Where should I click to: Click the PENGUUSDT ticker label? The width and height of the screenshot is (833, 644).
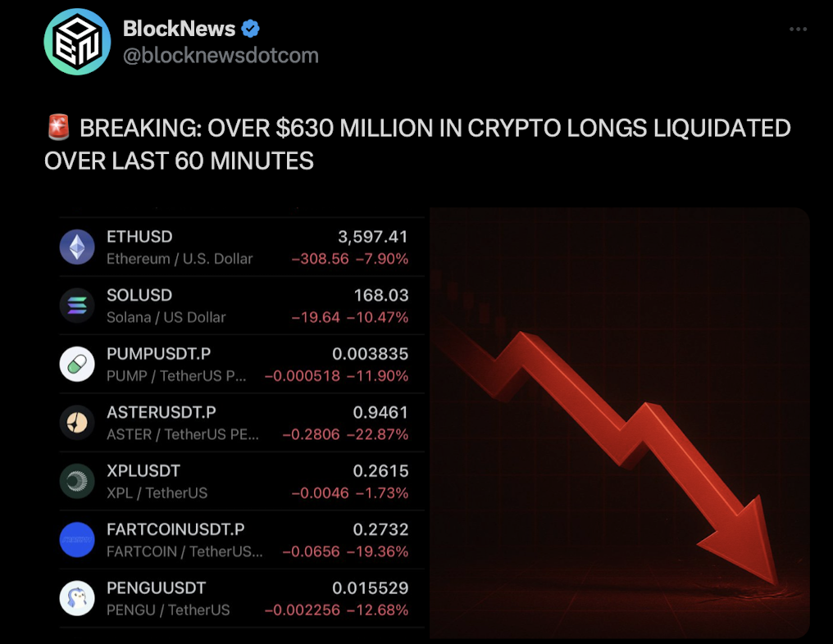click(156, 588)
